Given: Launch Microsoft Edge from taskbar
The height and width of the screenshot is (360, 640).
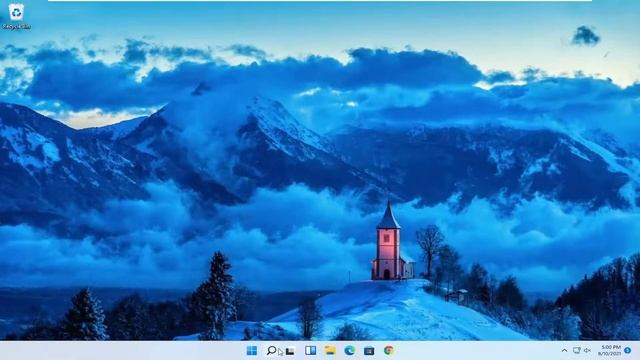Looking at the screenshot, I should click(x=349, y=350).
